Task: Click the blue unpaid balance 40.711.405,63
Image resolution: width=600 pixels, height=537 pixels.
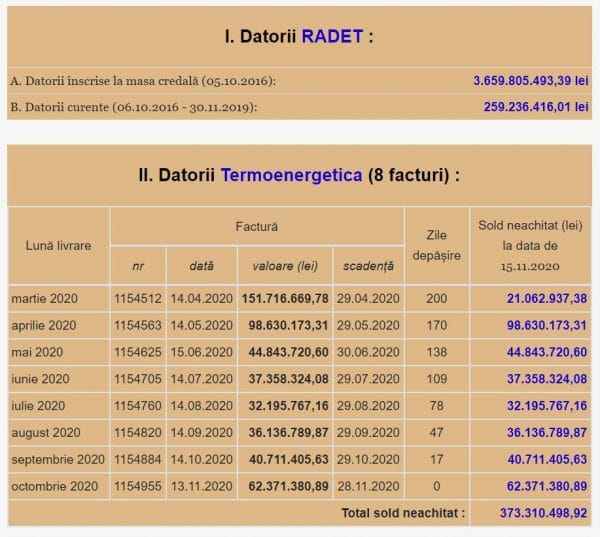Action: pyautogui.click(x=547, y=459)
